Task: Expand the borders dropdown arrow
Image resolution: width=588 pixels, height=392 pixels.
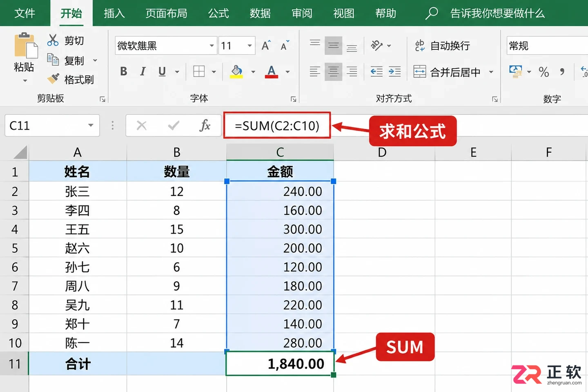Action: tap(214, 72)
